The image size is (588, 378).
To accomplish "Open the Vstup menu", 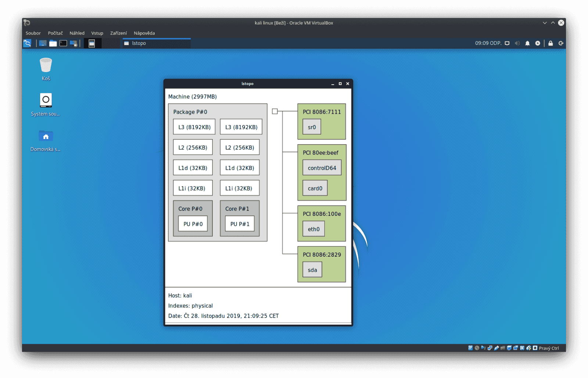I will pos(97,33).
